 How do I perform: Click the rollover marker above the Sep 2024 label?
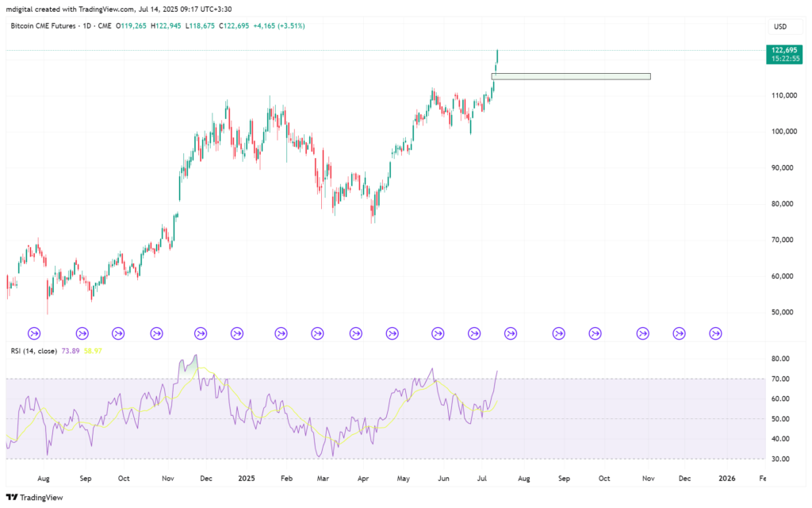coord(82,333)
